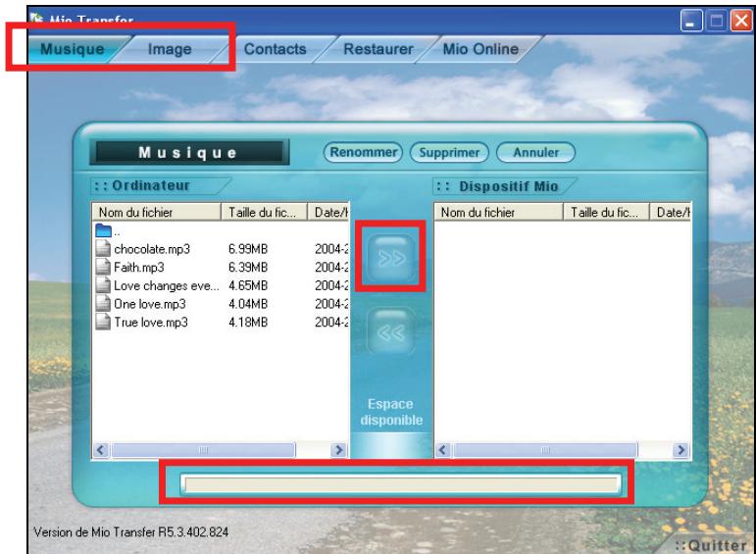Open the Mio Online tab
This screenshot has height=554, width=756.
[x=480, y=49]
